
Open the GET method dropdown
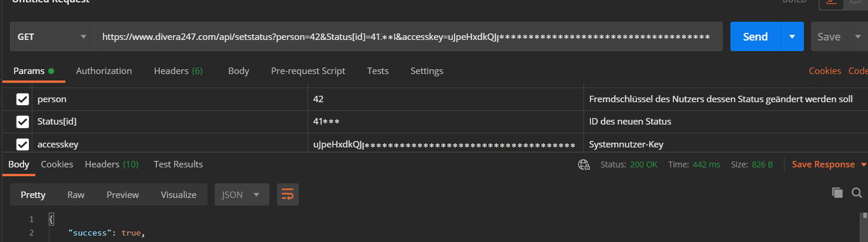52,36
